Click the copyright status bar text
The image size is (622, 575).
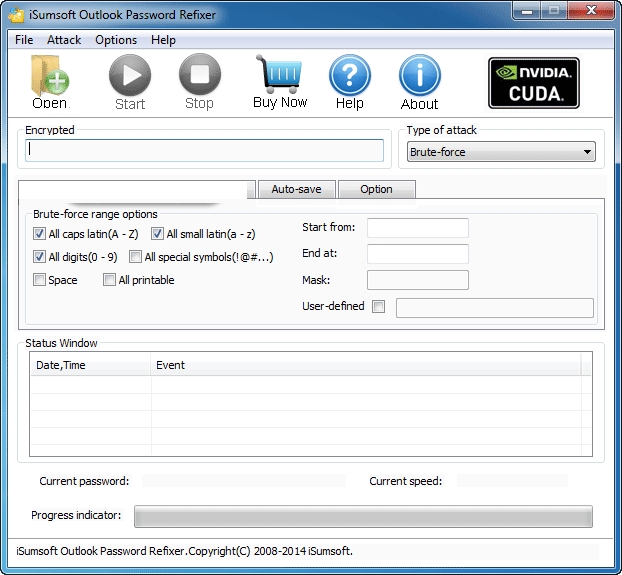pos(184,551)
